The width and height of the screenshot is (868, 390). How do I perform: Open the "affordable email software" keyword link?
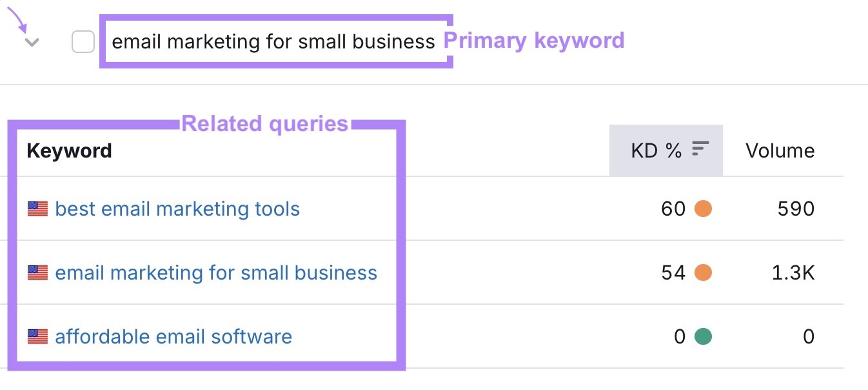coord(174,336)
